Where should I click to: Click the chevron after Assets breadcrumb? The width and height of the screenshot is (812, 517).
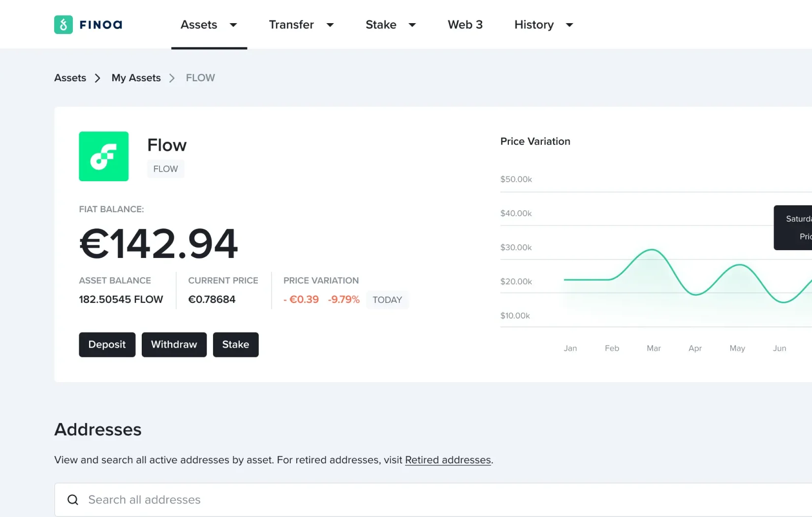point(97,78)
